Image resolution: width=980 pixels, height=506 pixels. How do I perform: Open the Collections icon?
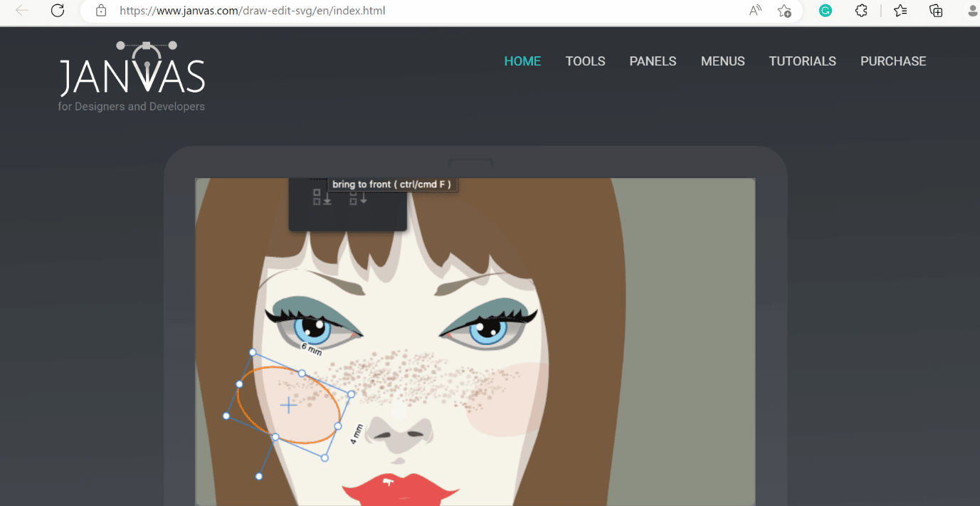[937, 11]
